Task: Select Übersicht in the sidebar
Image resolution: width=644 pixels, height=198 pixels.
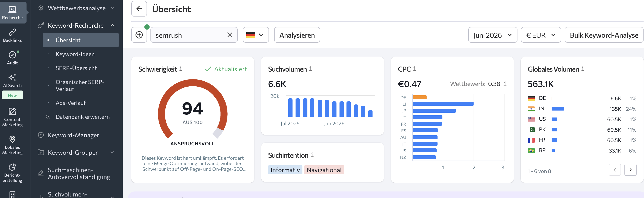Action: tap(81, 40)
